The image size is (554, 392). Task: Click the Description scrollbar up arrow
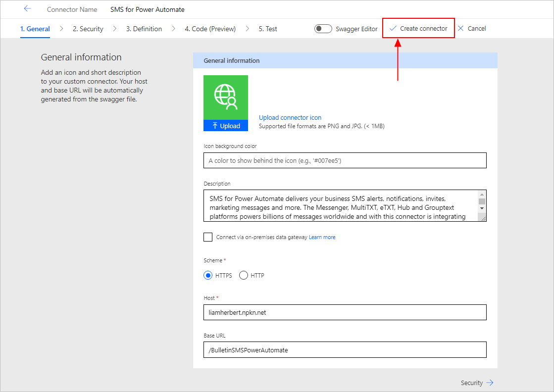tap(482, 195)
